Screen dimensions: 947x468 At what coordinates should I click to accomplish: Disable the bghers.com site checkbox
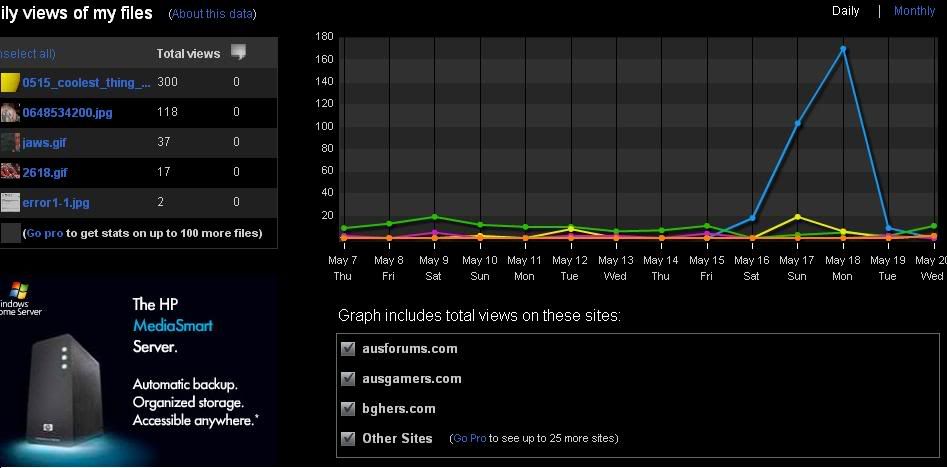point(348,409)
